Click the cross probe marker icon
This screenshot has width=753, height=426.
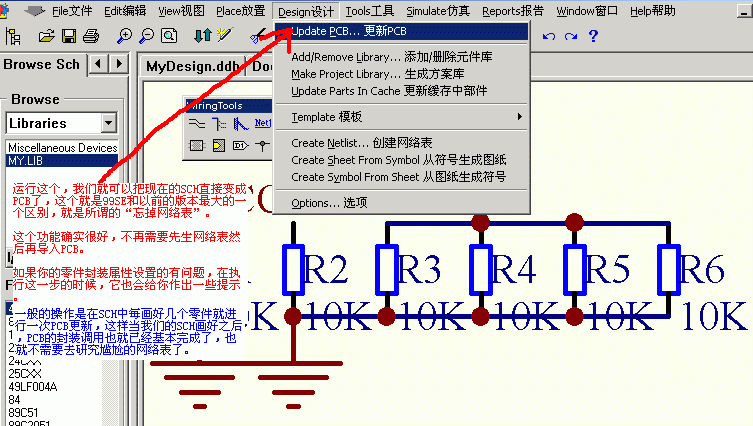(x=225, y=35)
